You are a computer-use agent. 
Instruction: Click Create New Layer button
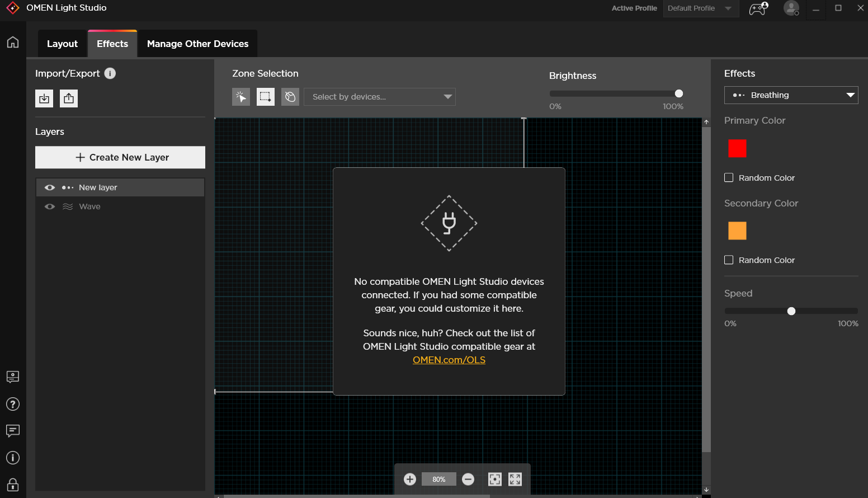tap(120, 157)
